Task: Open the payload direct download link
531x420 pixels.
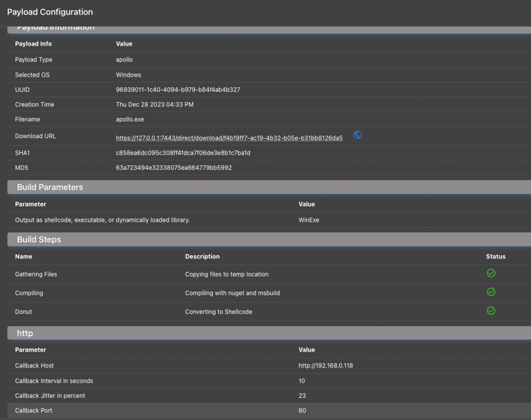Action: click(229, 138)
